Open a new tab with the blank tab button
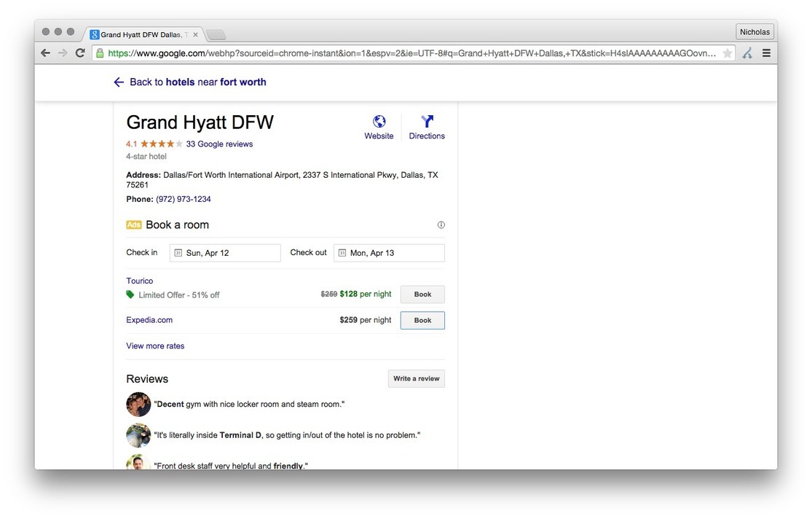The image size is (812, 519). pyautogui.click(x=216, y=35)
